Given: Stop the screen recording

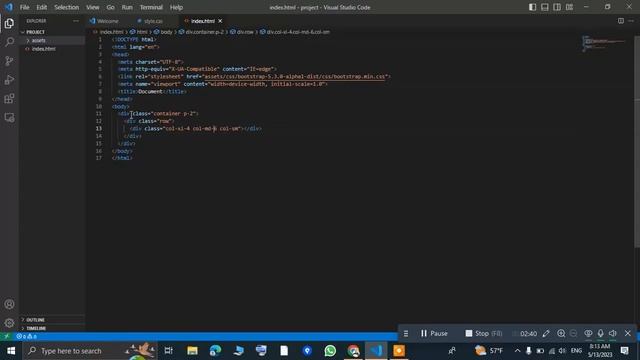Looking at the screenshot, I should (x=484, y=333).
